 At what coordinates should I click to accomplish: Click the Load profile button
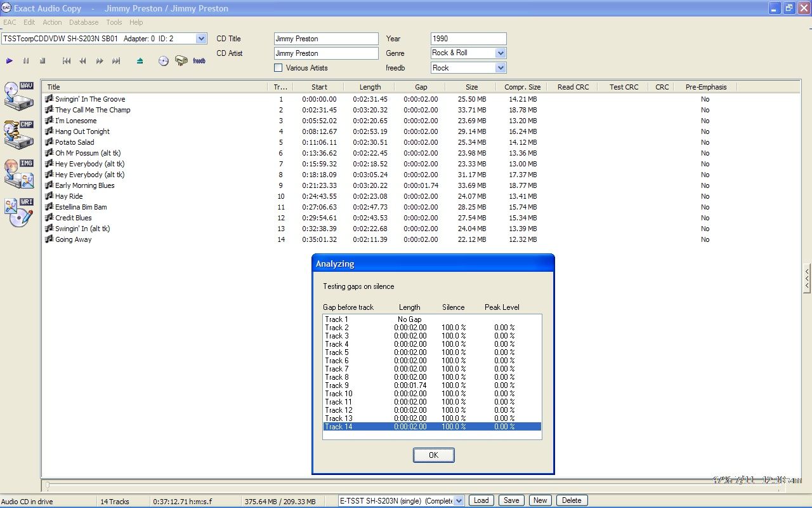481,500
